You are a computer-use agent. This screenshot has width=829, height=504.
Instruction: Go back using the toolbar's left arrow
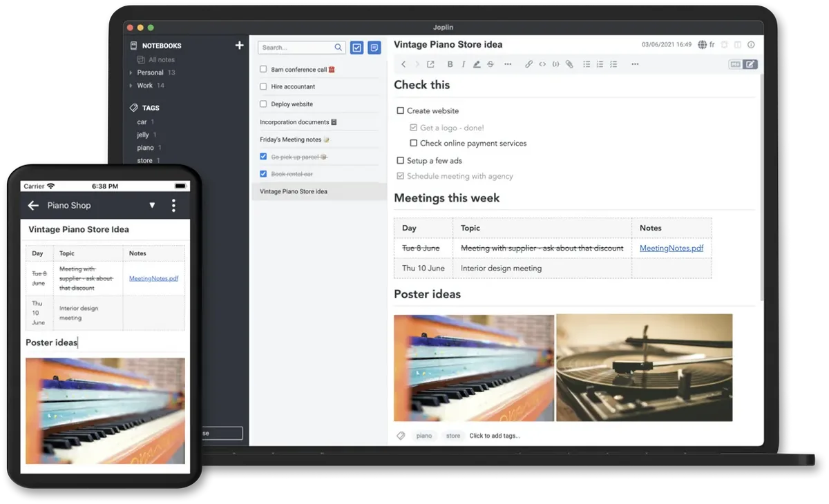[404, 64]
